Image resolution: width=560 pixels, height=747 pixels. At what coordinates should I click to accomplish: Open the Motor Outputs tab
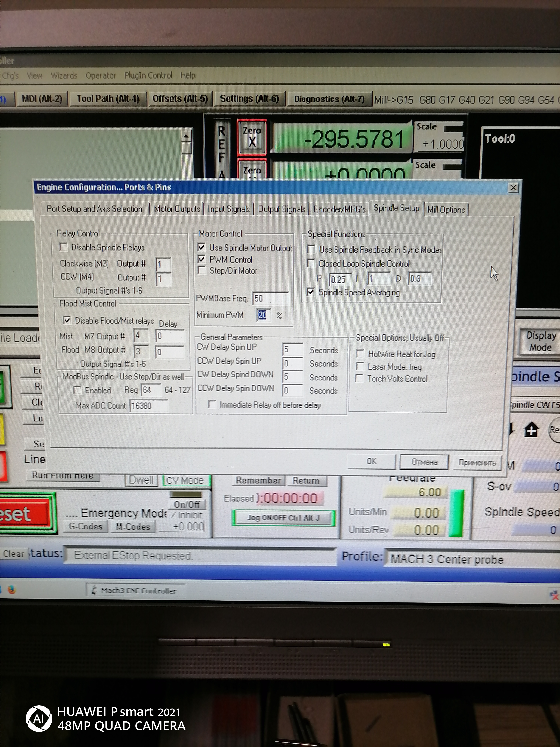click(177, 209)
